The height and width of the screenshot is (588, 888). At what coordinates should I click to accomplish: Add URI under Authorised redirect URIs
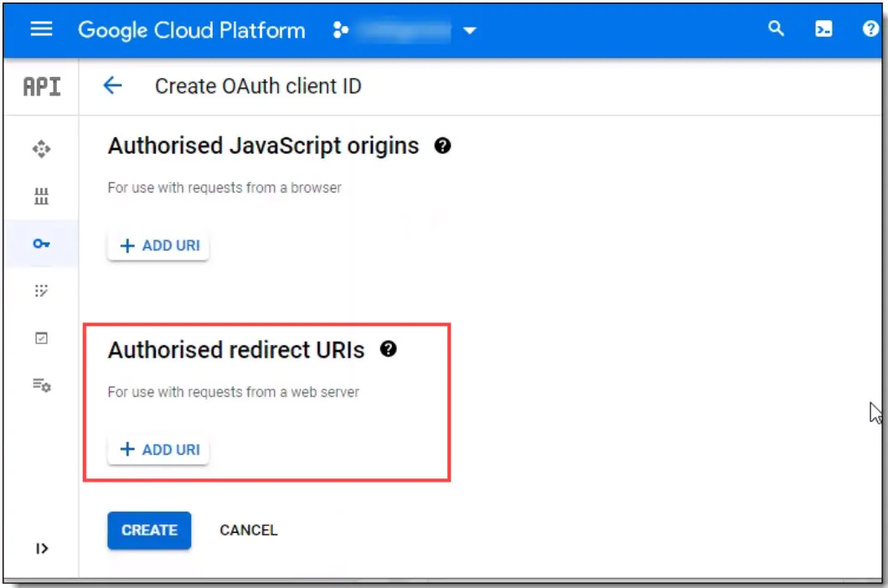[x=157, y=449]
